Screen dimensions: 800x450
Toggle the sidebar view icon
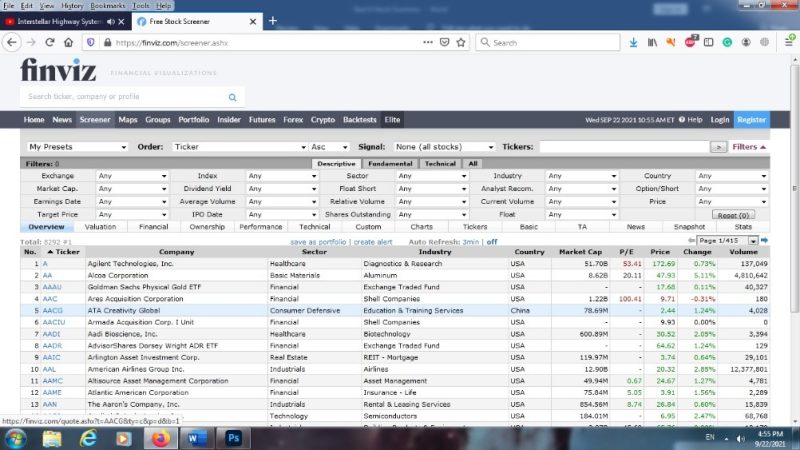point(709,42)
